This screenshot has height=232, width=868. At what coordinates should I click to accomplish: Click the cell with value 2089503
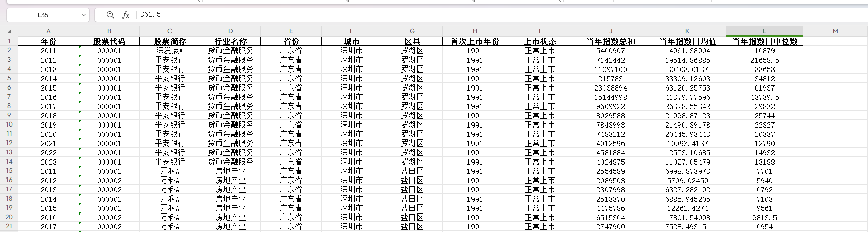point(611,181)
